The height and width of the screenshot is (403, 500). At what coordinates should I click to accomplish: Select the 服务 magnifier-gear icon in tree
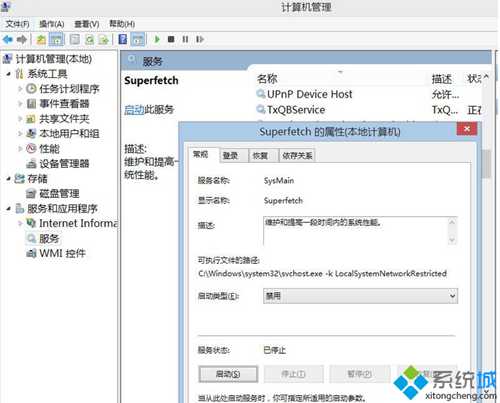click(x=31, y=238)
